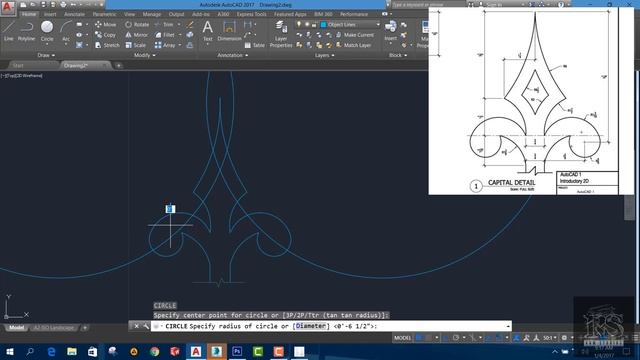Open the Annotate ribbon tab
Screen dimensions: 640x360
point(74,14)
